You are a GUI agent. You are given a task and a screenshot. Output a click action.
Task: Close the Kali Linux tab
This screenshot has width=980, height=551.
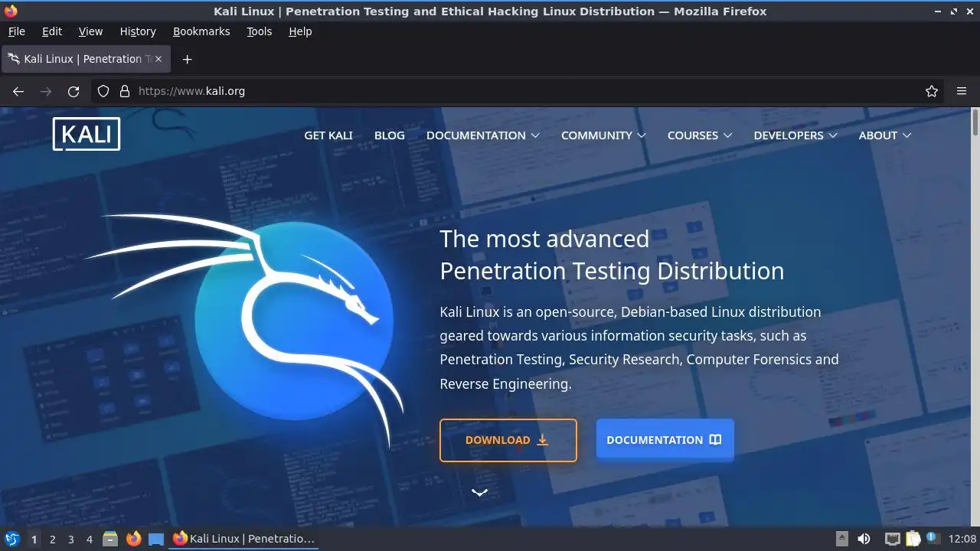click(158, 59)
